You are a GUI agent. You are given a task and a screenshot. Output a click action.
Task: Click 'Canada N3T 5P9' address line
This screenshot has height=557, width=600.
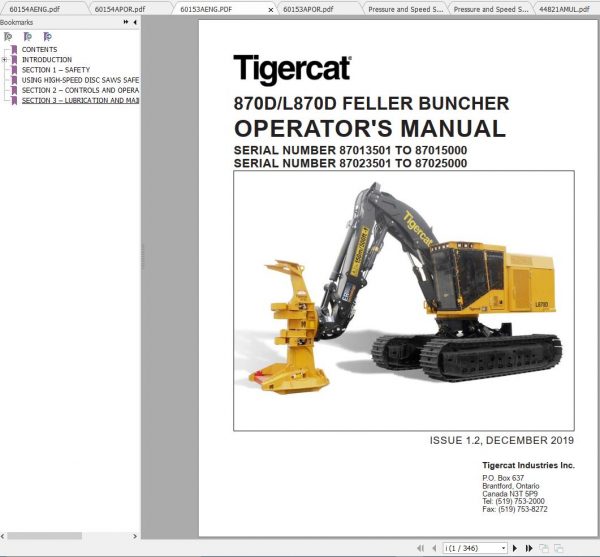[510, 493]
